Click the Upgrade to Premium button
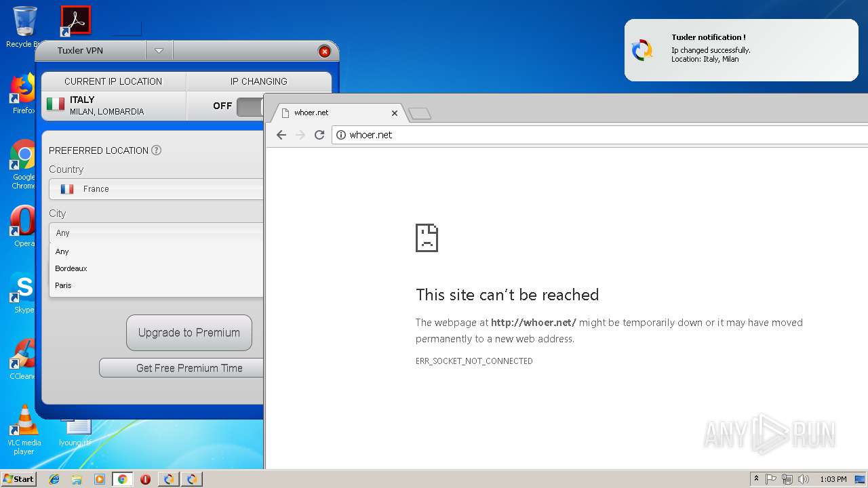This screenshot has height=488, width=868. 189,333
